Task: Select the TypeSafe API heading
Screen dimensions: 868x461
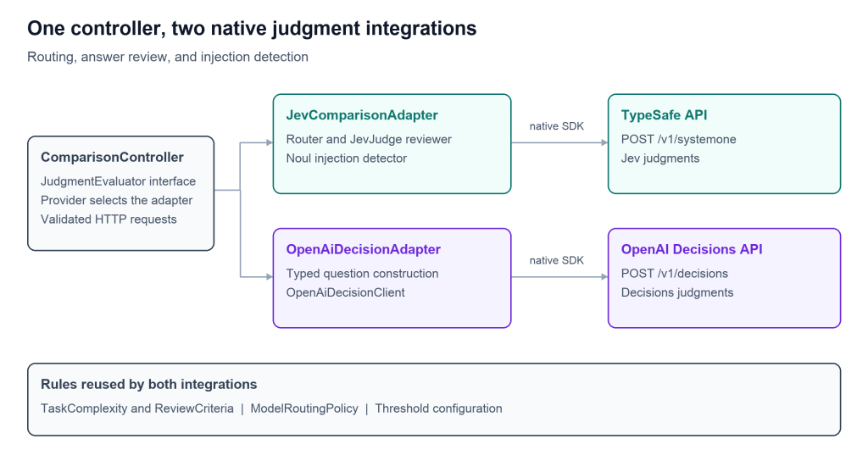Action: tap(665, 115)
